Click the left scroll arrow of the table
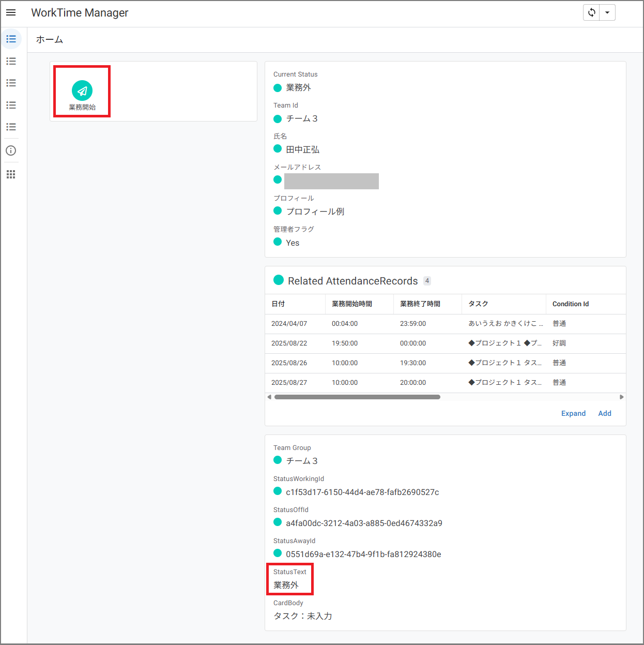 coord(269,397)
